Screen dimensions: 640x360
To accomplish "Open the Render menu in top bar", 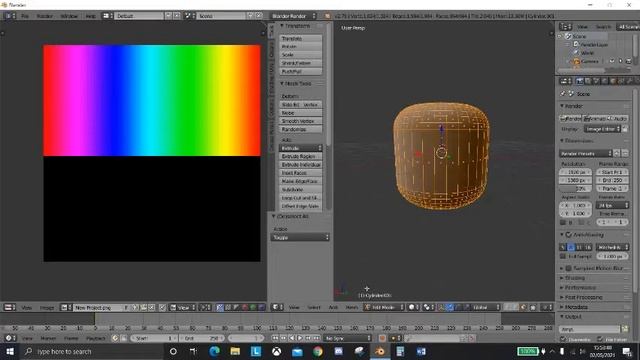I will click(x=45, y=16).
